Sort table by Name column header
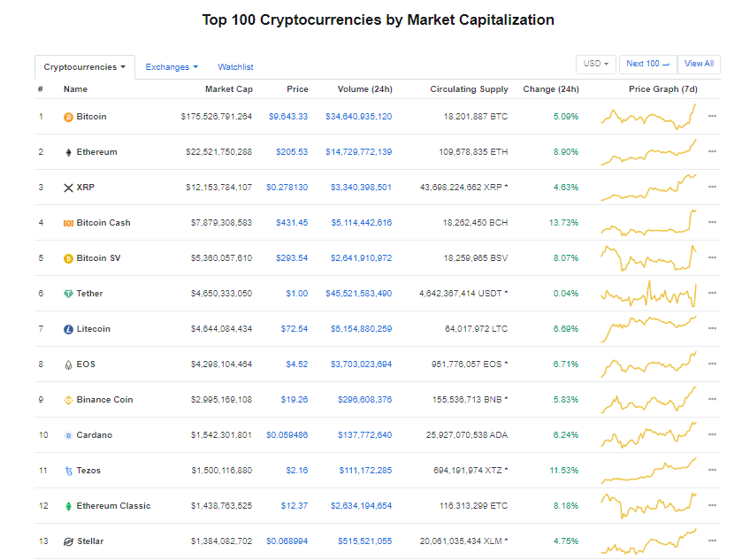Screen dimensions: 742x560 75,89
